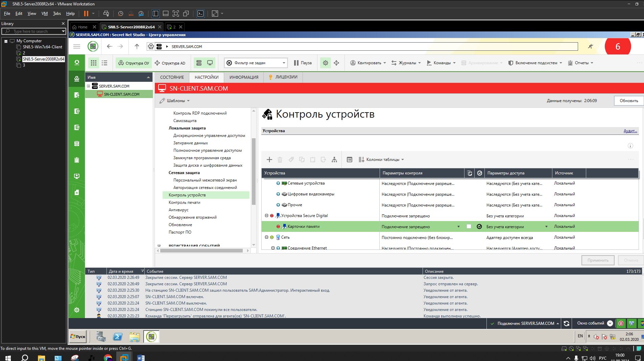The width and height of the screenshot is (644, 361).
Task: Add a new device with plus icon
Action: 269,160
